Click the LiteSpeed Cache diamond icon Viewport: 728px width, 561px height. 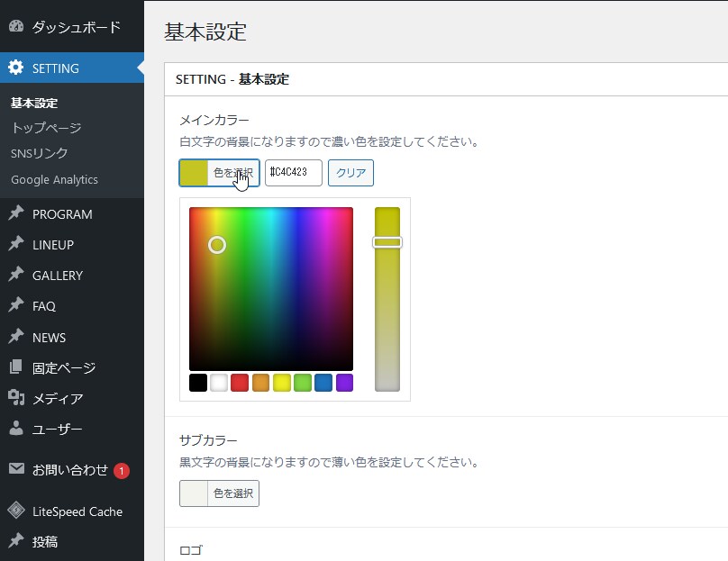tap(16, 511)
